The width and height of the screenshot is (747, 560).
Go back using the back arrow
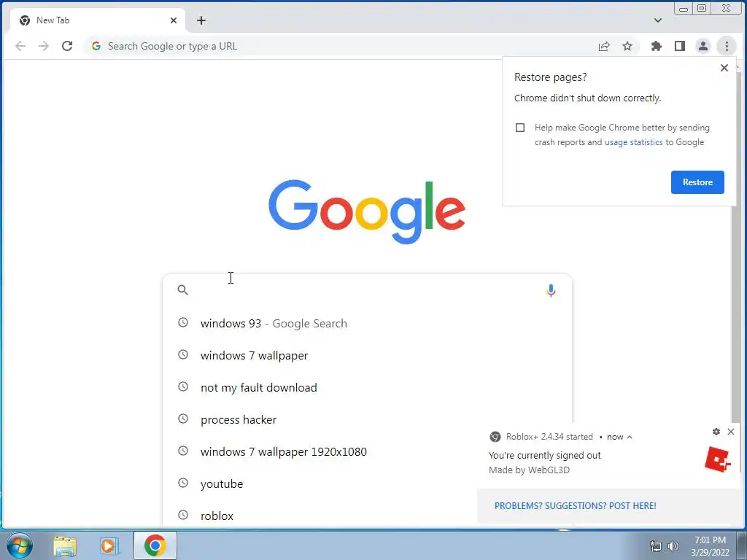coord(20,46)
